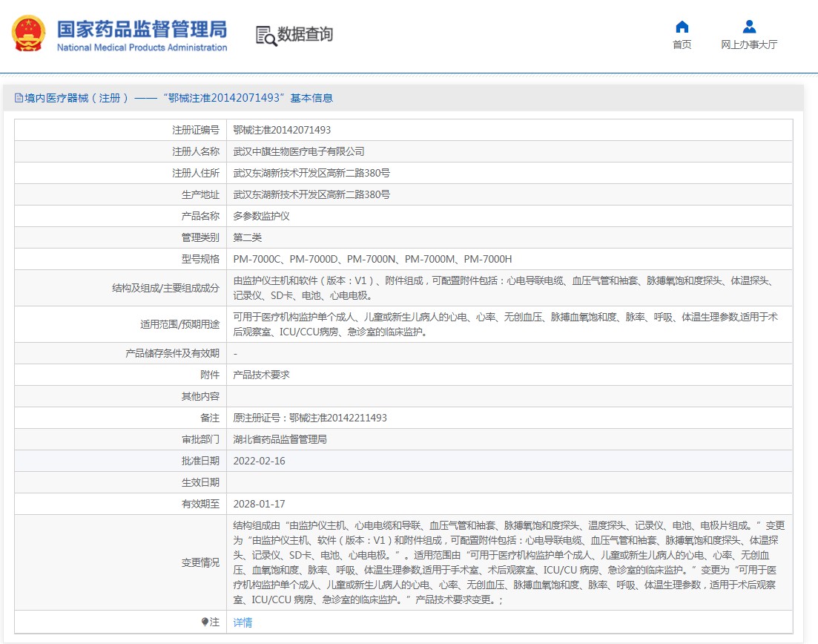The height and width of the screenshot is (644, 818).
Task: Click the document icon before 境内医疗器械
Action: (19, 98)
